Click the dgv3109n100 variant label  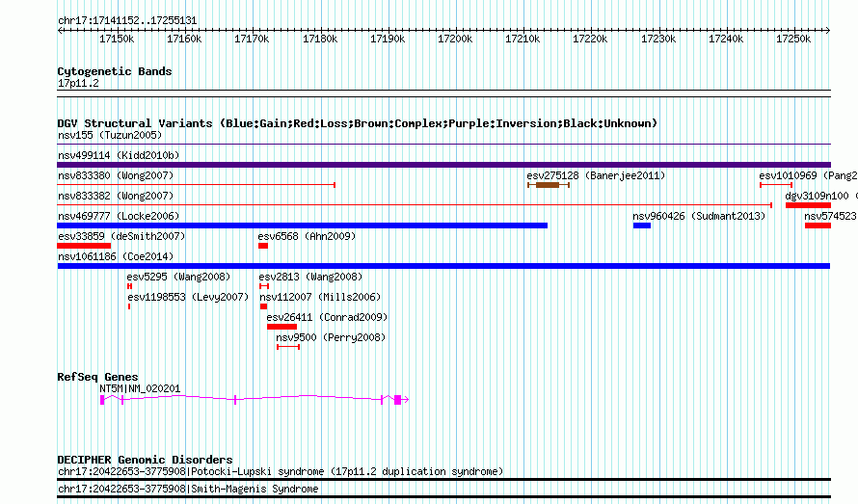pyautogui.click(x=820, y=196)
